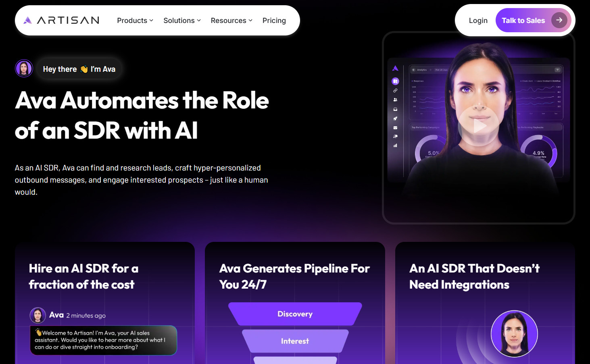590x364 pixels.
Task: Click the Artisan logo in header
Action: (x=61, y=20)
